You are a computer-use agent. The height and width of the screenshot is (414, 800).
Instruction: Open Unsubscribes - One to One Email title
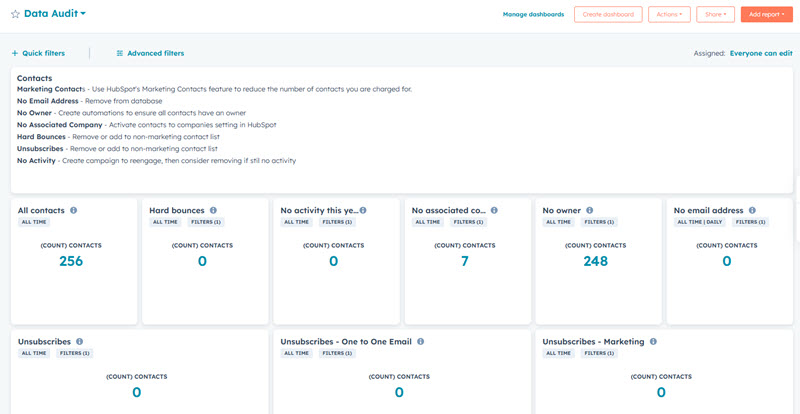tap(346, 342)
